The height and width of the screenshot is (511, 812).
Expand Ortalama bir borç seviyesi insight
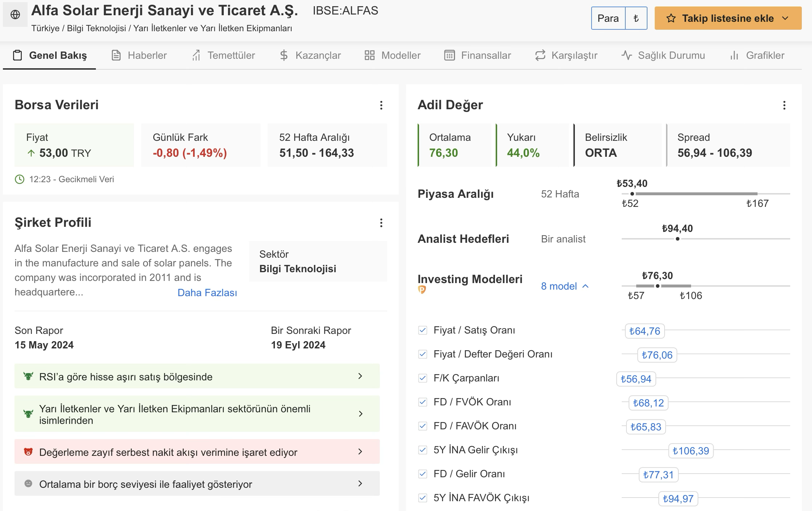(197, 484)
